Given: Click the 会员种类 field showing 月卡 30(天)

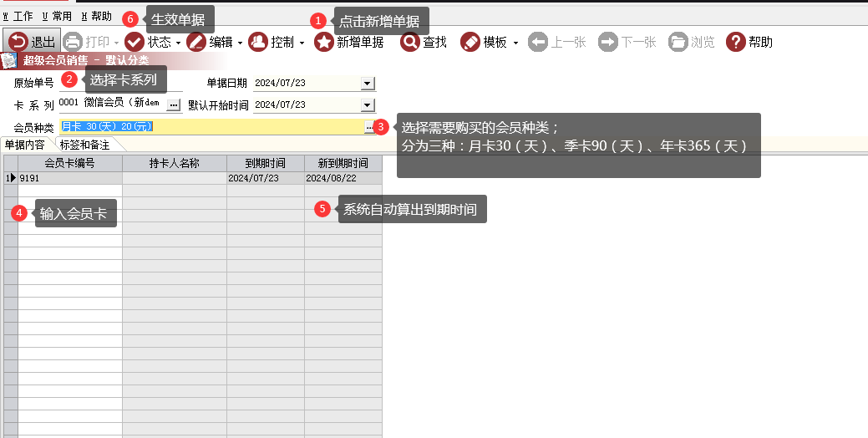Looking at the screenshot, I should click(211, 127).
